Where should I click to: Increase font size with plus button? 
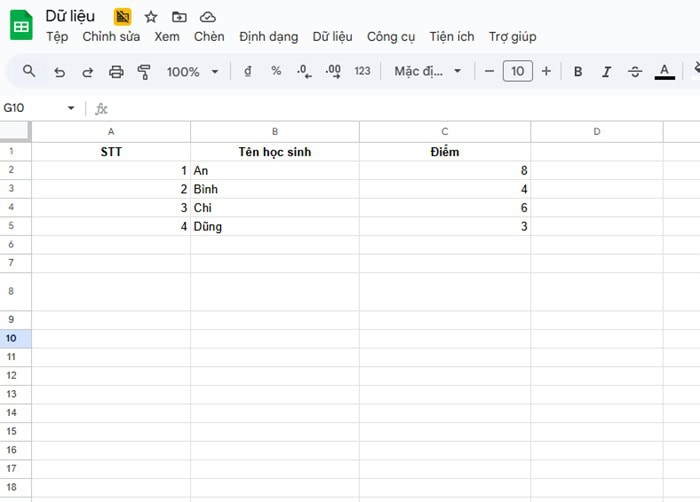[546, 71]
